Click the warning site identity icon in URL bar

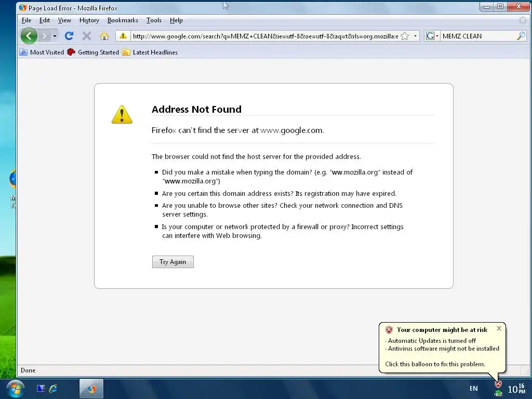point(123,36)
